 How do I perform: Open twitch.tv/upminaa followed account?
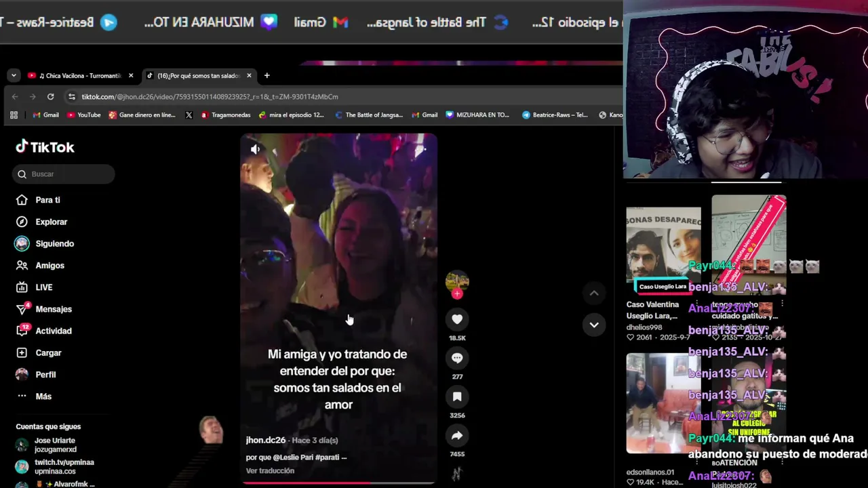tap(55, 466)
